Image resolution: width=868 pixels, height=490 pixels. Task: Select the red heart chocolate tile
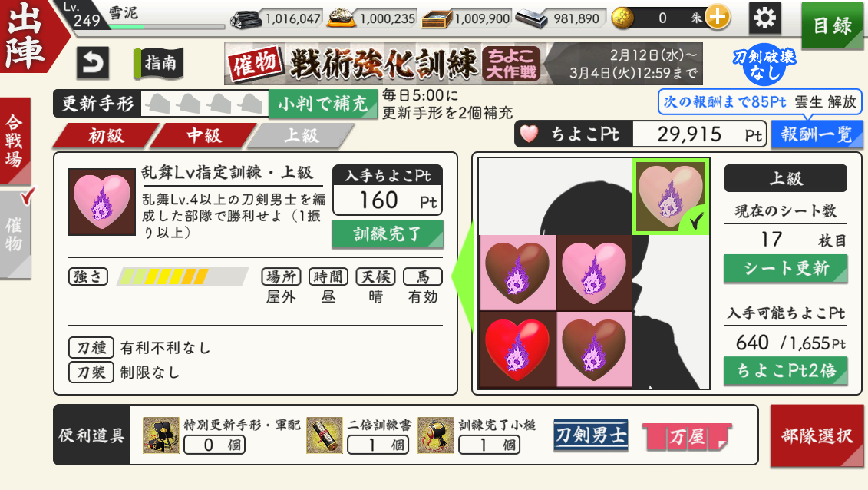(517, 350)
